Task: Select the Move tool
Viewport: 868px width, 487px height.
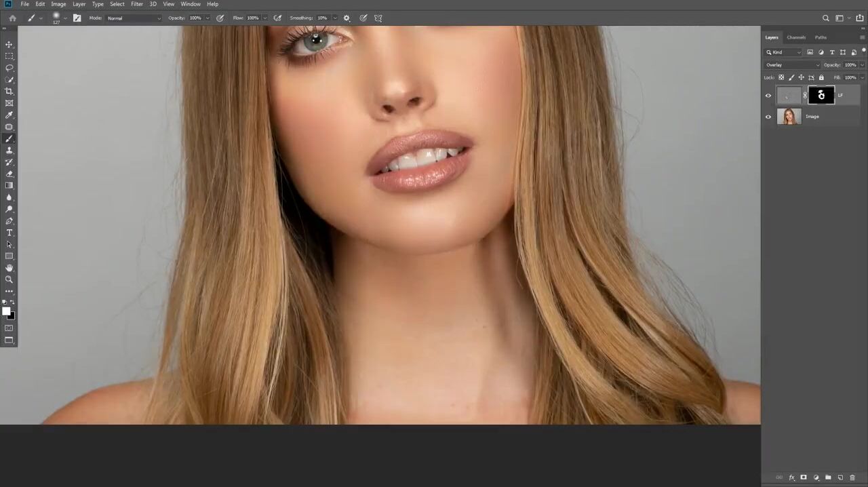Action: point(9,45)
